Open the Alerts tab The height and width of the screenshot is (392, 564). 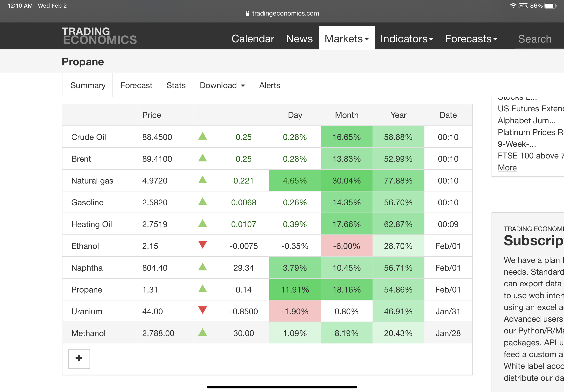270,85
